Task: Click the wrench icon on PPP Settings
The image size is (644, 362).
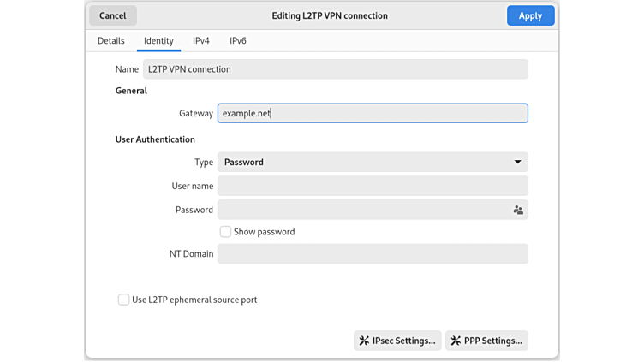Action: [x=456, y=341]
